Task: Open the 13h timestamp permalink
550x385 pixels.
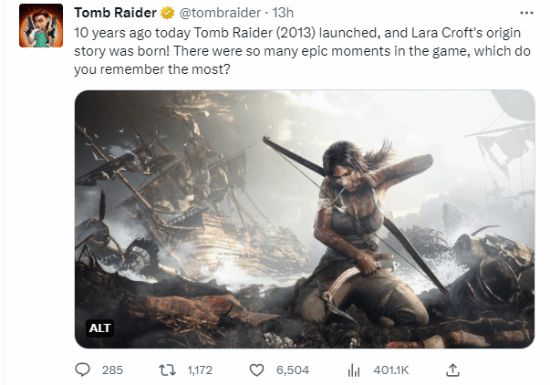Action: pos(283,13)
